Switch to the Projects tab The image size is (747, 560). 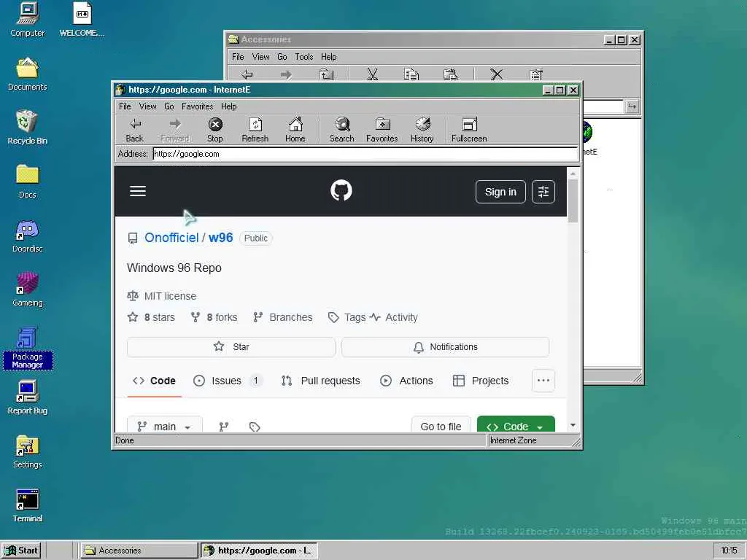tap(481, 381)
